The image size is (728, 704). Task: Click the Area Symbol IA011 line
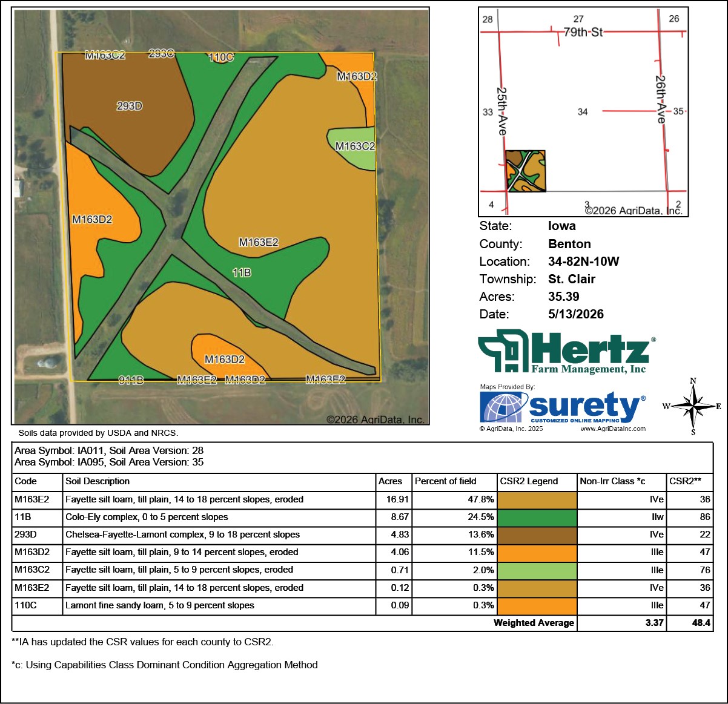109,451
